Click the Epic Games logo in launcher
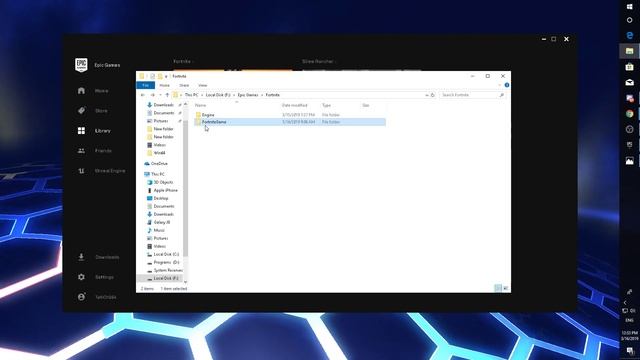This screenshot has width=640, height=360. pyautogui.click(x=81, y=65)
